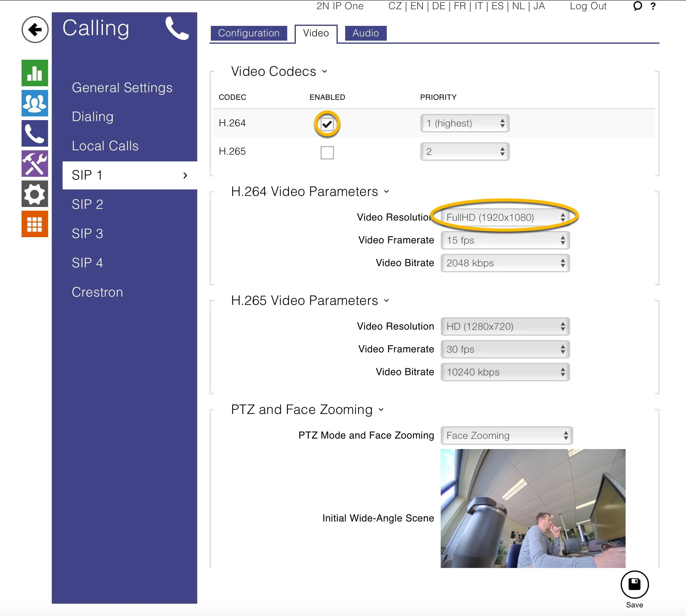
Task: Open the blue Directory users icon
Action: click(x=35, y=103)
